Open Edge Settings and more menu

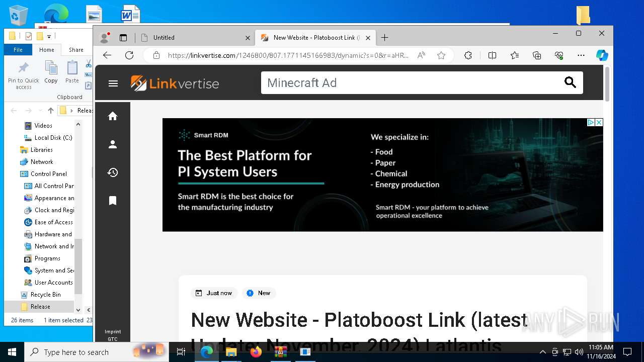[581, 55]
